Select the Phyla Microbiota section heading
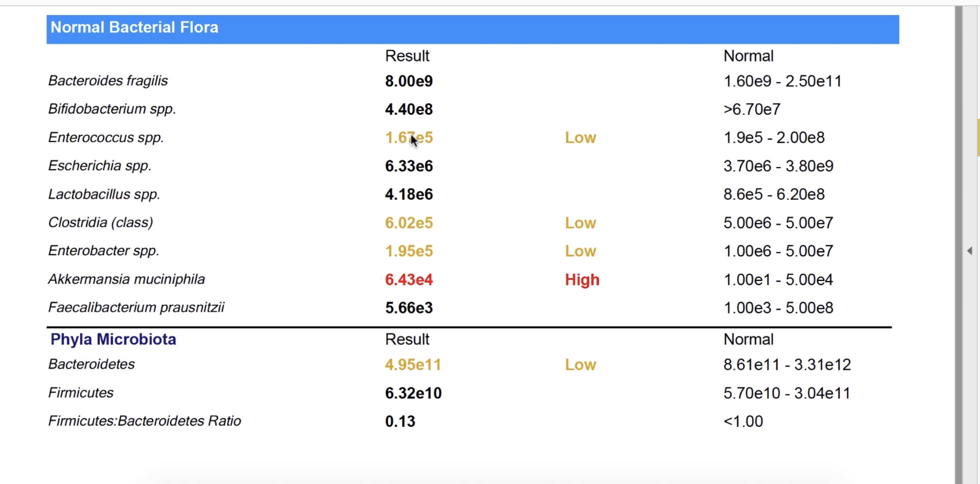This screenshot has width=980, height=484. click(113, 339)
